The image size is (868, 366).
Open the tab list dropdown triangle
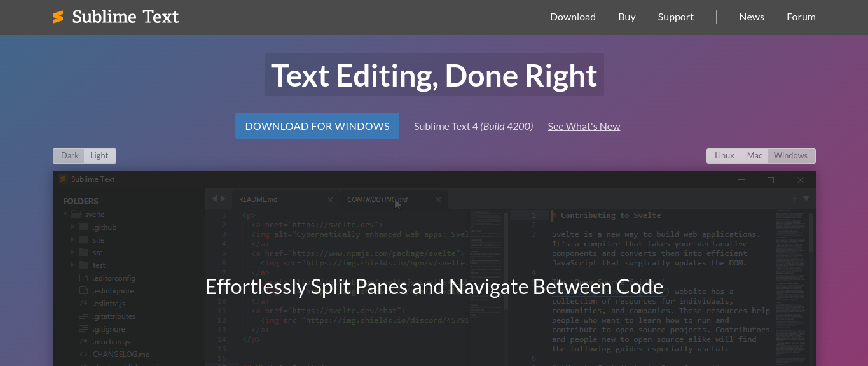pos(806,199)
